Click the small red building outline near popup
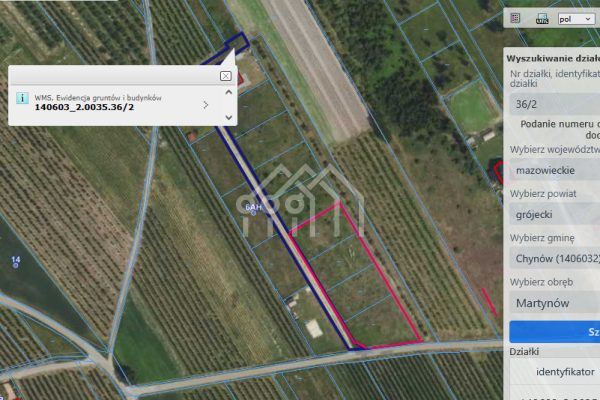The width and height of the screenshot is (600, 400). click(240, 78)
